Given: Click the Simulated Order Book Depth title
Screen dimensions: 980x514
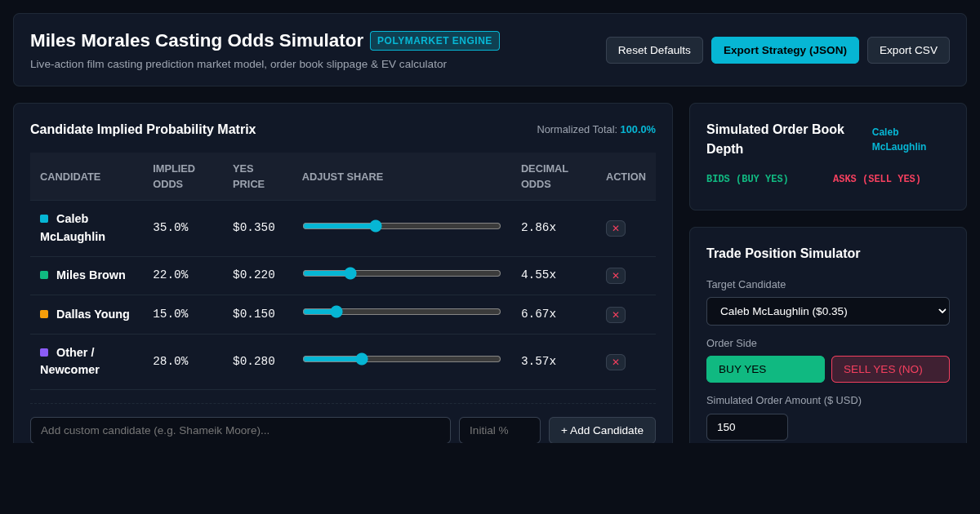Looking at the screenshot, I should 775,139.
